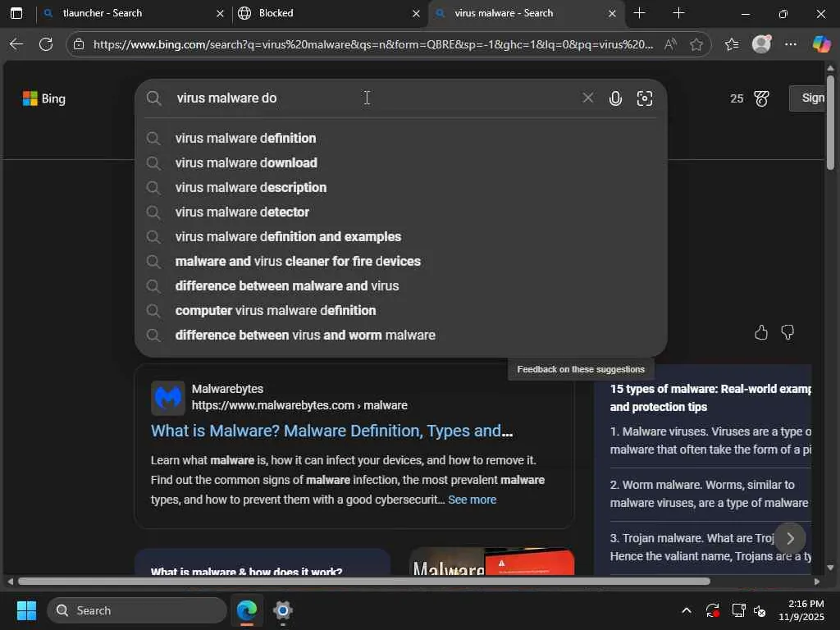Image resolution: width=840 pixels, height=630 pixels.
Task: Open Microsoft Edge from the taskbar
Action: (247, 610)
